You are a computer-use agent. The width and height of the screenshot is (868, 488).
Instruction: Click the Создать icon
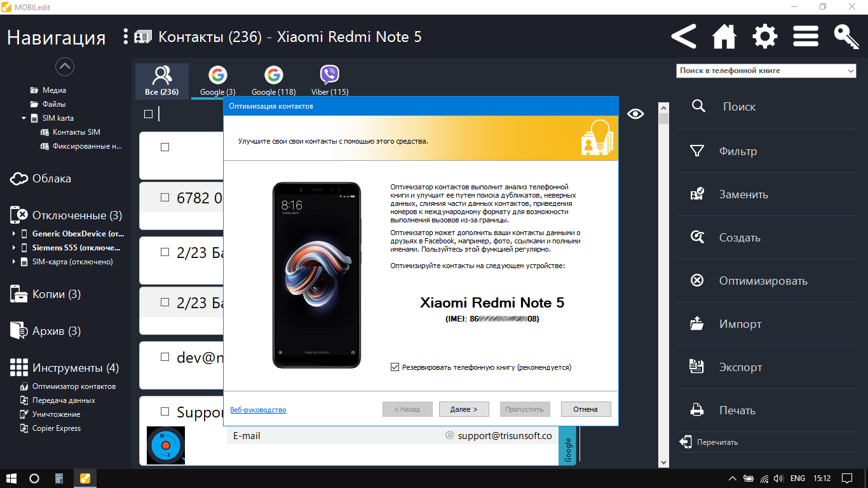697,238
